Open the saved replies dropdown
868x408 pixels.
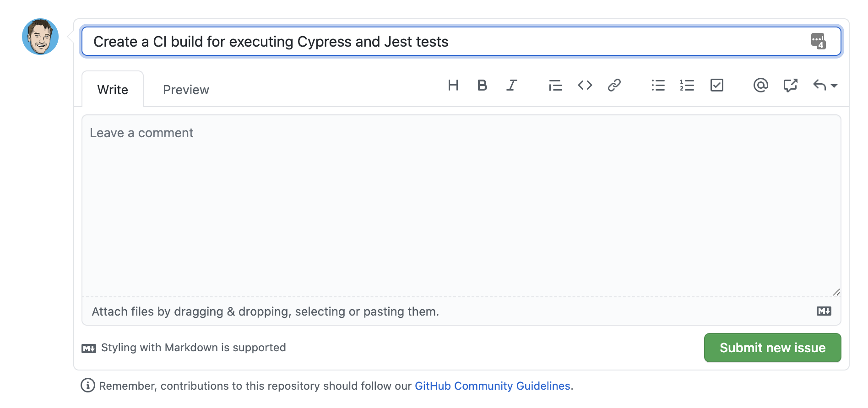(825, 85)
